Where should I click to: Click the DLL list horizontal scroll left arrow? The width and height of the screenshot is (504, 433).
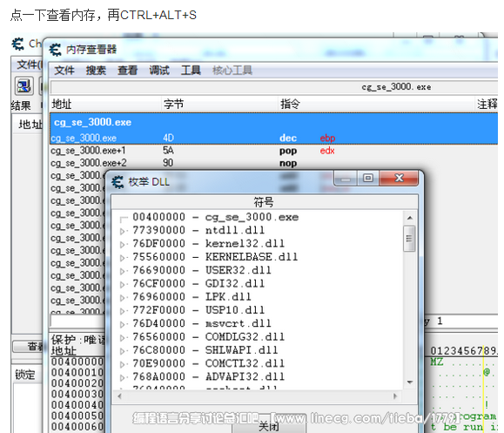coord(119,396)
